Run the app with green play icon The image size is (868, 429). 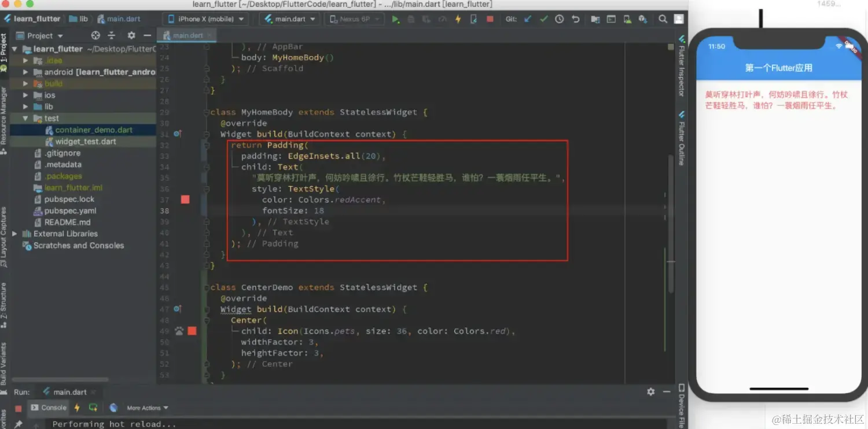pyautogui.click(x=395, y=19)
